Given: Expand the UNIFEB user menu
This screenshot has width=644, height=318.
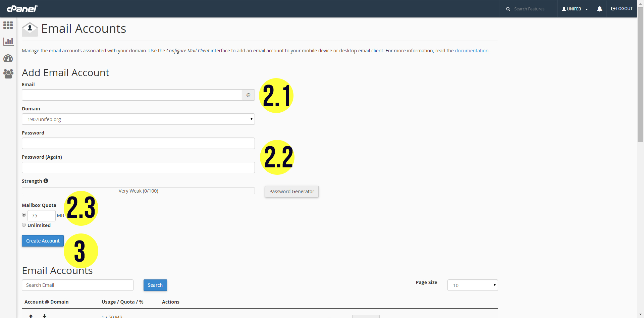Looking at the screenshot, I should tap(575, 9).
